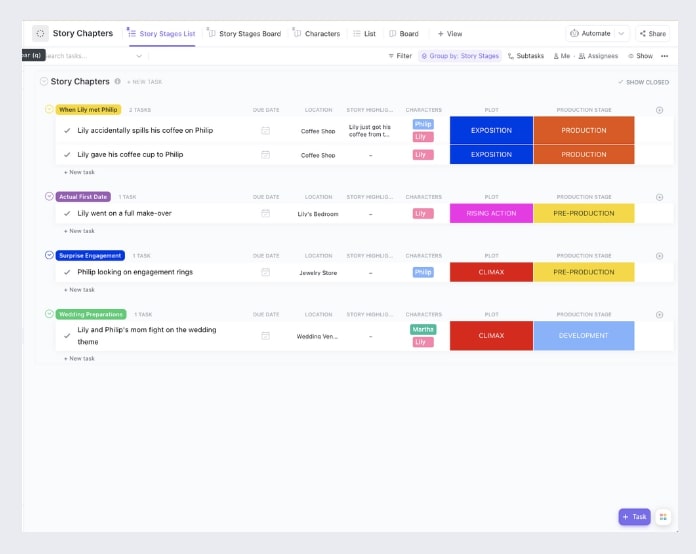Check off 'Lily went on a full make-over'
696x554 pixels.
tap(67, 214)
